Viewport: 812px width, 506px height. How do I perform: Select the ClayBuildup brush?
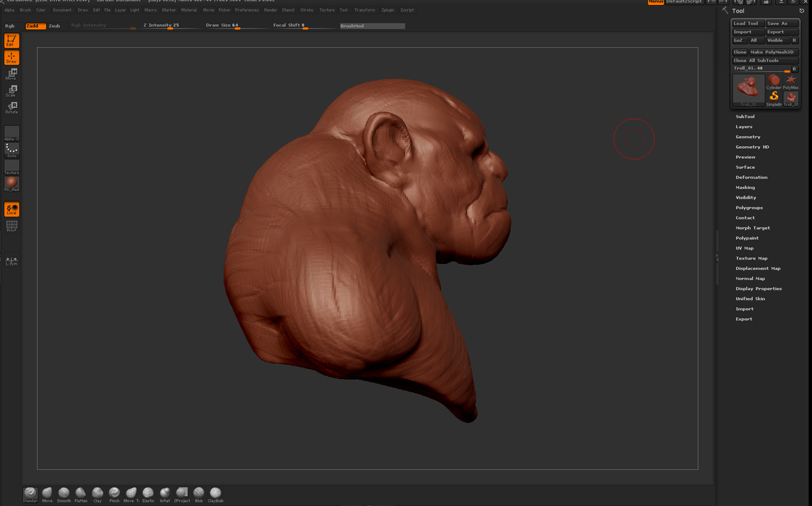pos(216,495)
